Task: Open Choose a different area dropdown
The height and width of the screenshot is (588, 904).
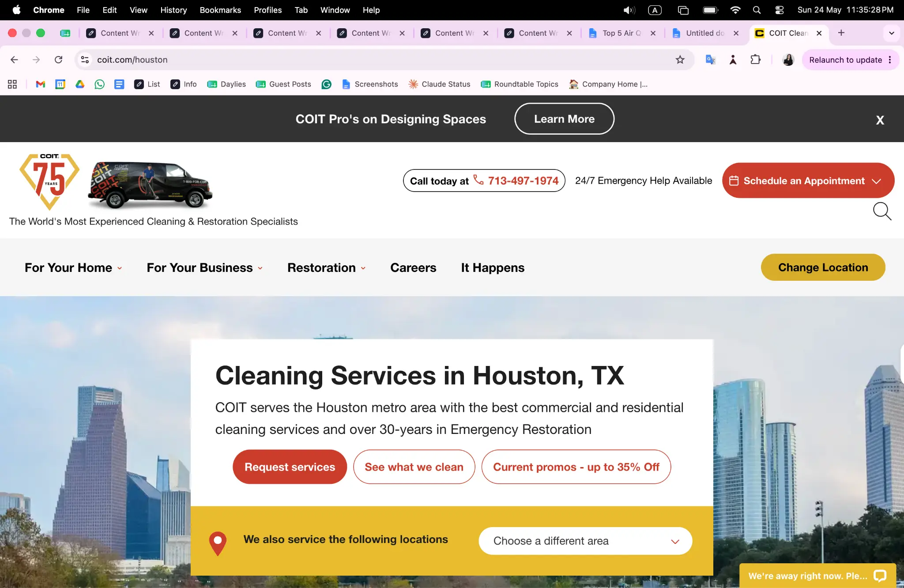Action: tap(585, 541)
